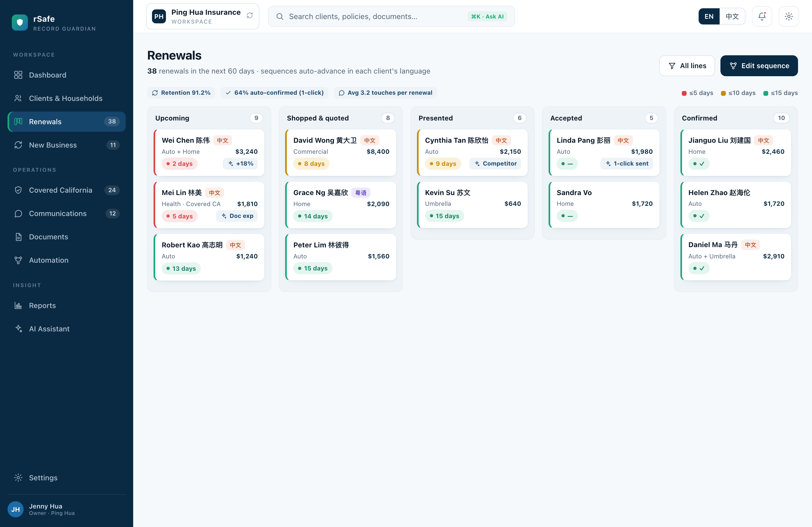This screenshot has width=812, height=527.
Task: Click the 2 days badge on Wei Chen
Action: click(179, 164)
